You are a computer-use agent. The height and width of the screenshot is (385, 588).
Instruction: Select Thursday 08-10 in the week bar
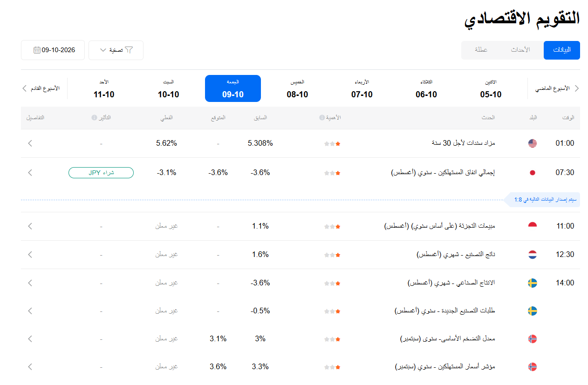click(297, 88)
